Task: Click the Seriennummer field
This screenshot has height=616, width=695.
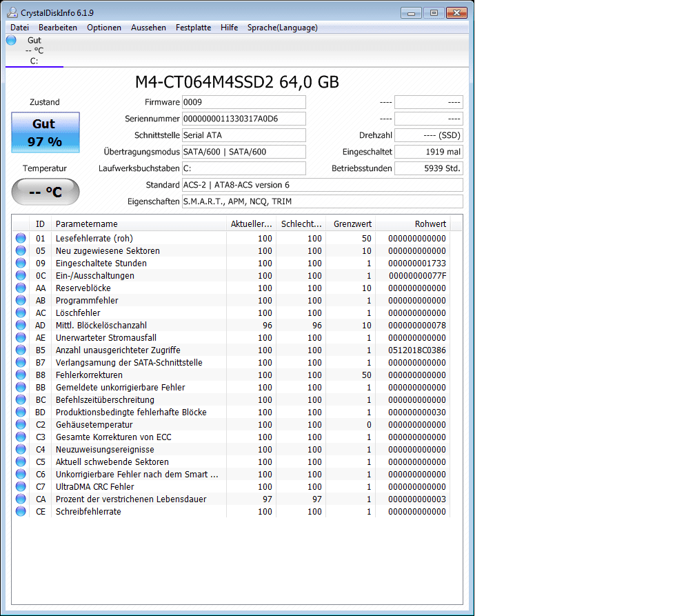Action: [x=244, y=119]
